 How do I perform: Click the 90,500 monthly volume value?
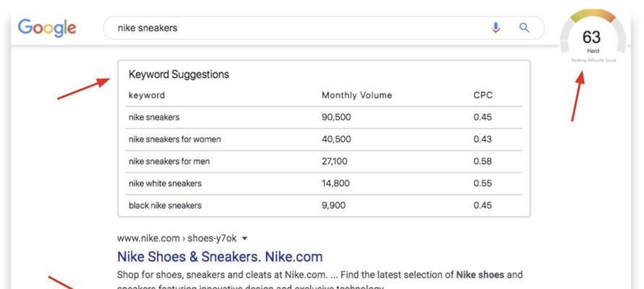tap(336, 117)
